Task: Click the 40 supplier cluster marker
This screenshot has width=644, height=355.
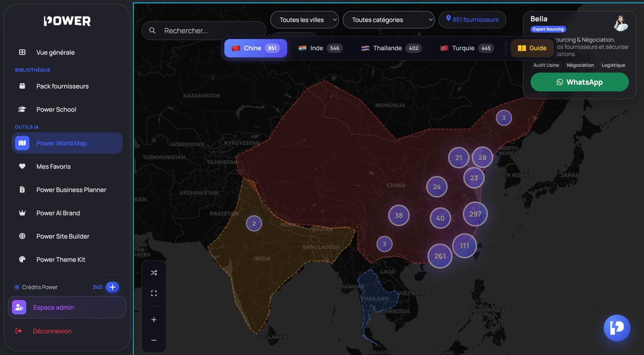Action: click(x=440, y=218)
